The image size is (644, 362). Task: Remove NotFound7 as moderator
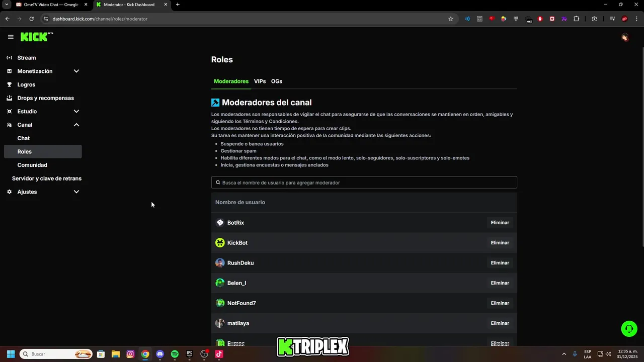(x=500, y=303)
